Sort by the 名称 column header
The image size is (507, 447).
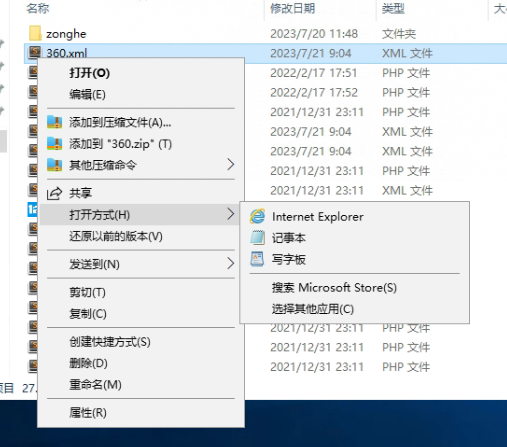(38, 8)
